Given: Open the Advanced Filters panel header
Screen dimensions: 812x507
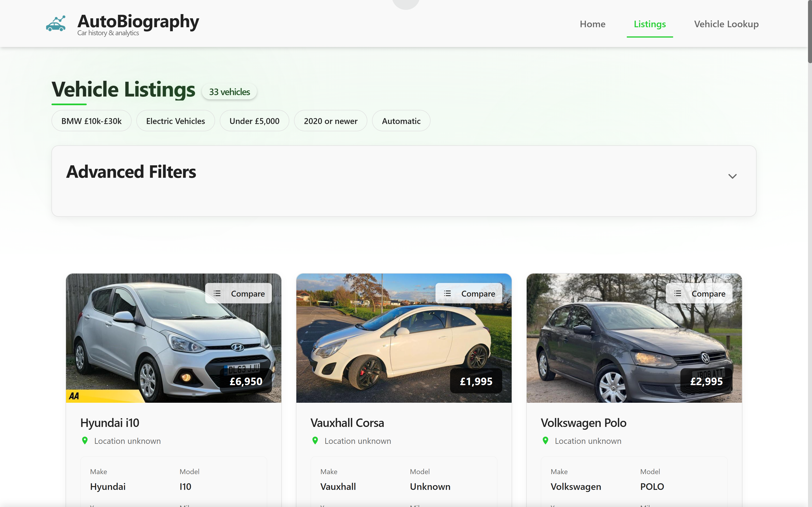Looking at the screenshot, I should (x=131, y=172).
